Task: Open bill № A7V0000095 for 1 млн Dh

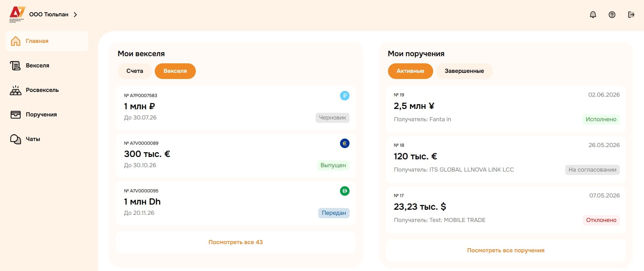Action: pos(236,203)
